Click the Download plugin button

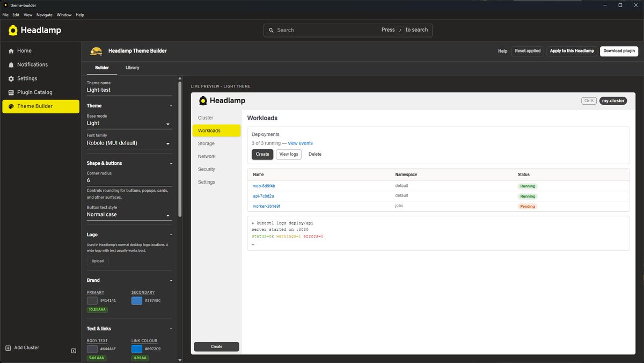pos(619,51)
